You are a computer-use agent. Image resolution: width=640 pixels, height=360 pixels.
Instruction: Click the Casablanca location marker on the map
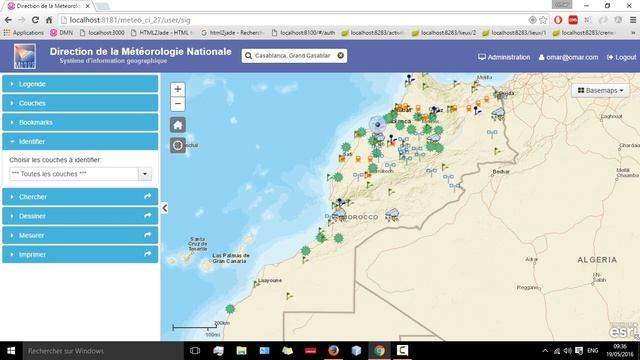tap(378, 124)
